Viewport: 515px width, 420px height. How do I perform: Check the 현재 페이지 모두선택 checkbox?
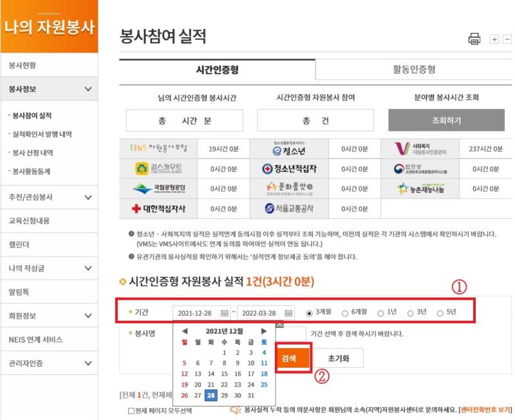pyautogui.click(x=132, y=410)
